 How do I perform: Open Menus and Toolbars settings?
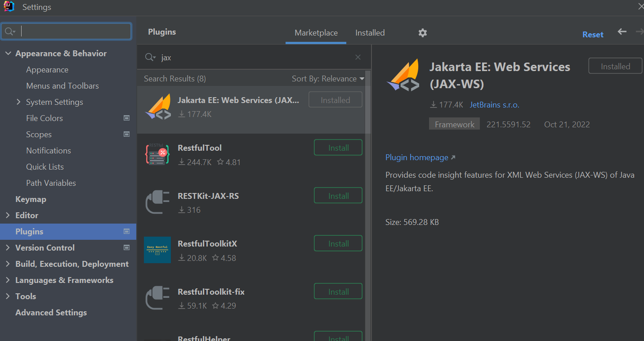click(63, 86)
